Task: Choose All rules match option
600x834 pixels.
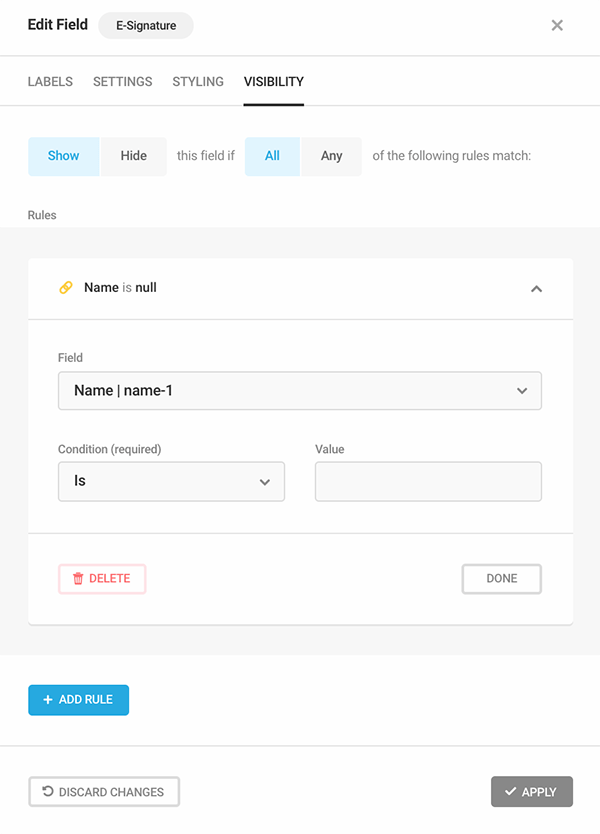Action: click(x=272, y=156)
